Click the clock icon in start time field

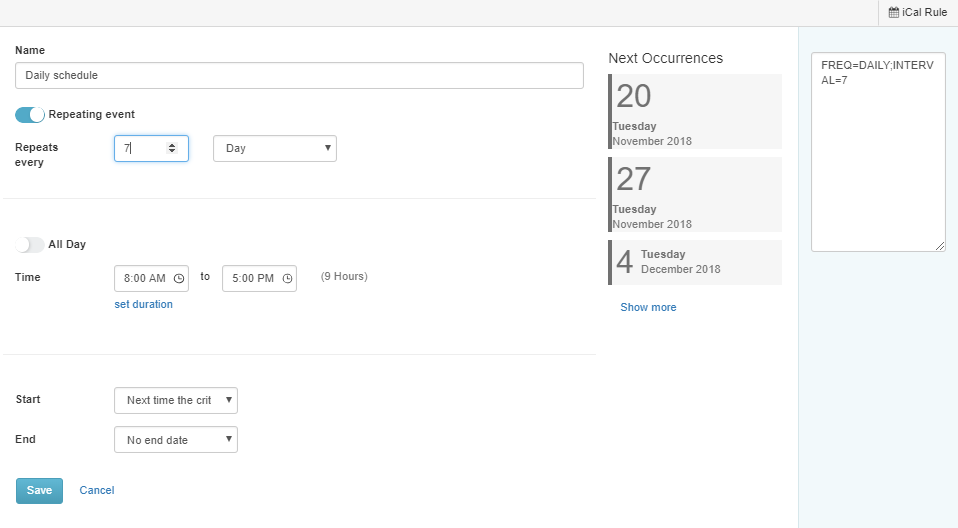[179, 279]
